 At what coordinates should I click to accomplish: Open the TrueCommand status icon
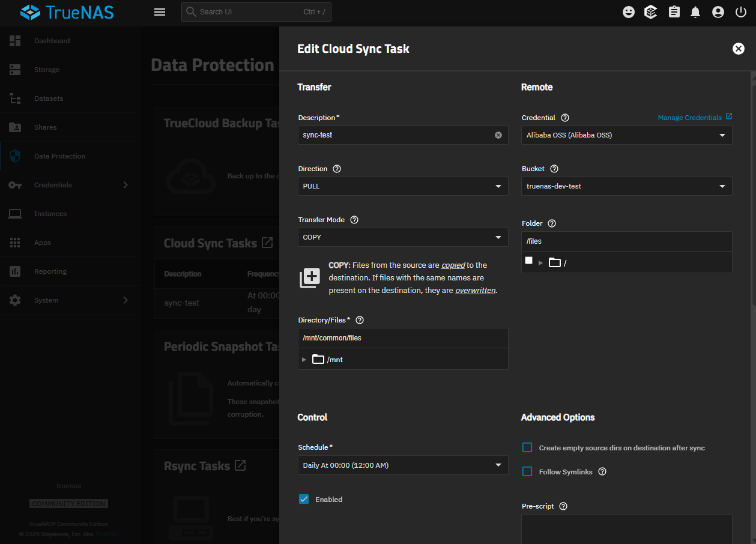[651, 12]
